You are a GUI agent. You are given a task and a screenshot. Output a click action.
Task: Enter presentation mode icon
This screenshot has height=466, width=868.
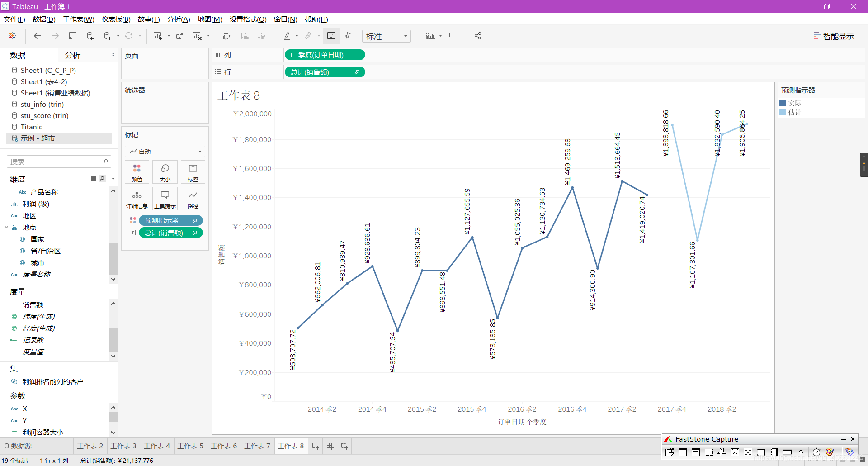tap(453, 36)
